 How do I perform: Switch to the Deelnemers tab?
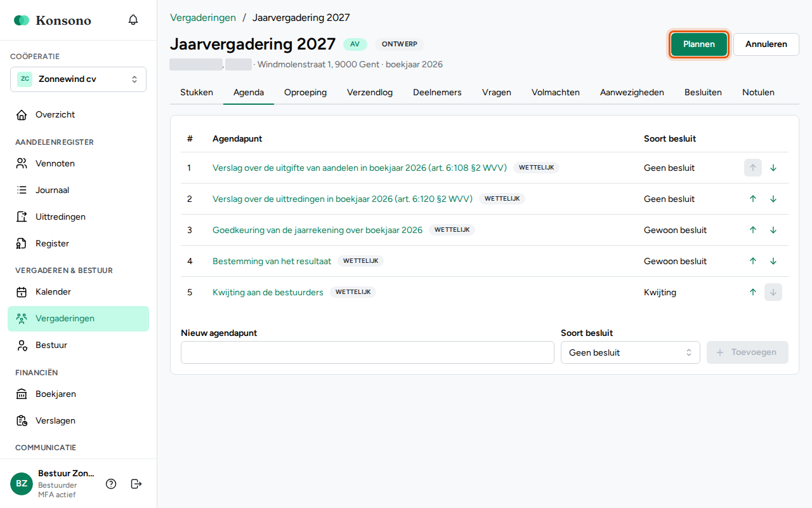(437, 93)
